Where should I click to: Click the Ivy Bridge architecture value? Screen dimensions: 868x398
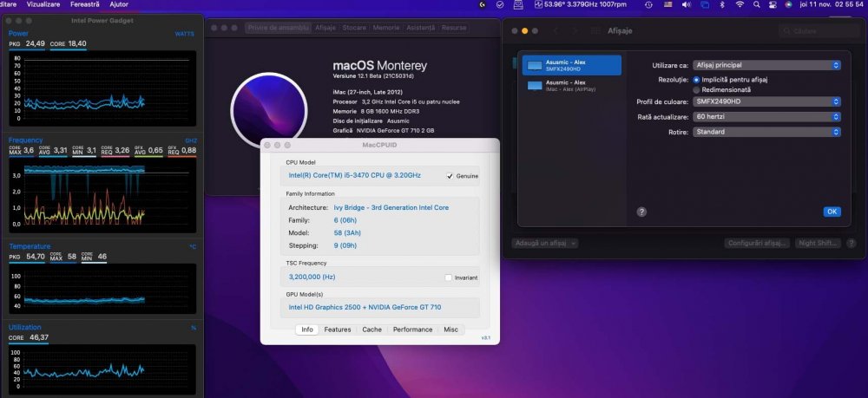391,208
